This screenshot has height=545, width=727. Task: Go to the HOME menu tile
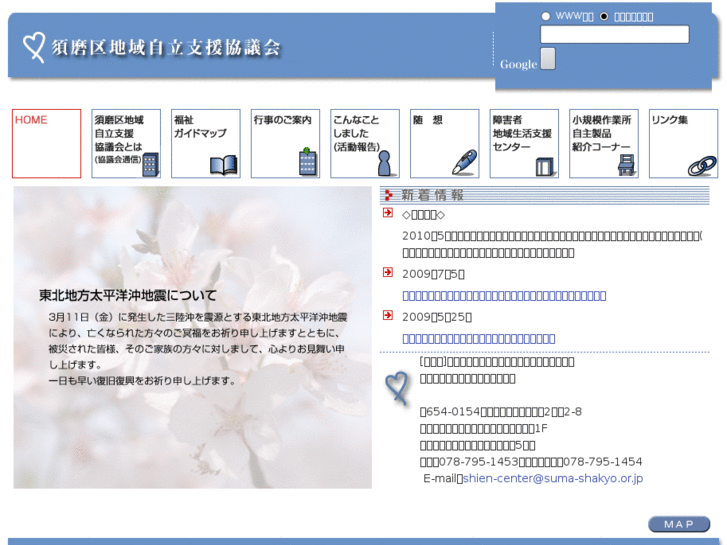[x=46, y=143]
